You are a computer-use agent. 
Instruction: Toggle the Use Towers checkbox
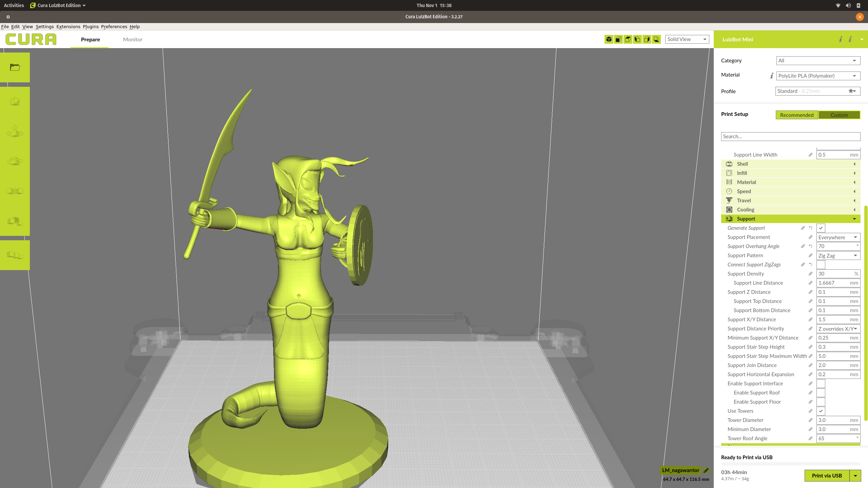point(821,411)
